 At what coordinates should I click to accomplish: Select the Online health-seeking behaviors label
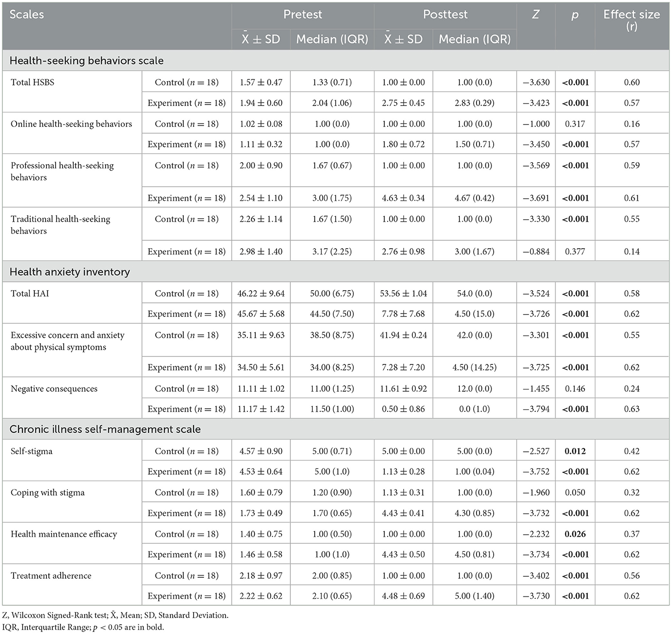(x=71, y=124)
